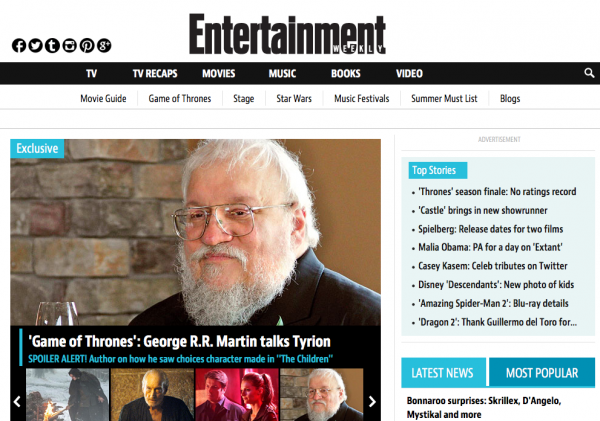600x421 pixels.
Task: Open the TV menu item
Action: coord(91,73)
